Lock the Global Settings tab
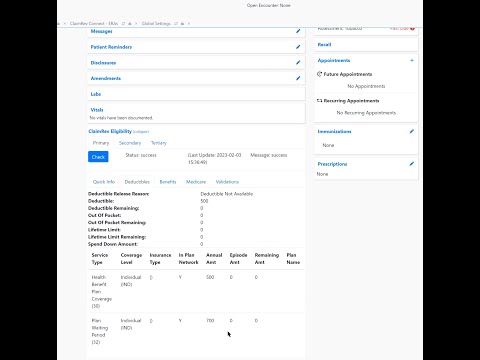 click(x=183, y=24)
